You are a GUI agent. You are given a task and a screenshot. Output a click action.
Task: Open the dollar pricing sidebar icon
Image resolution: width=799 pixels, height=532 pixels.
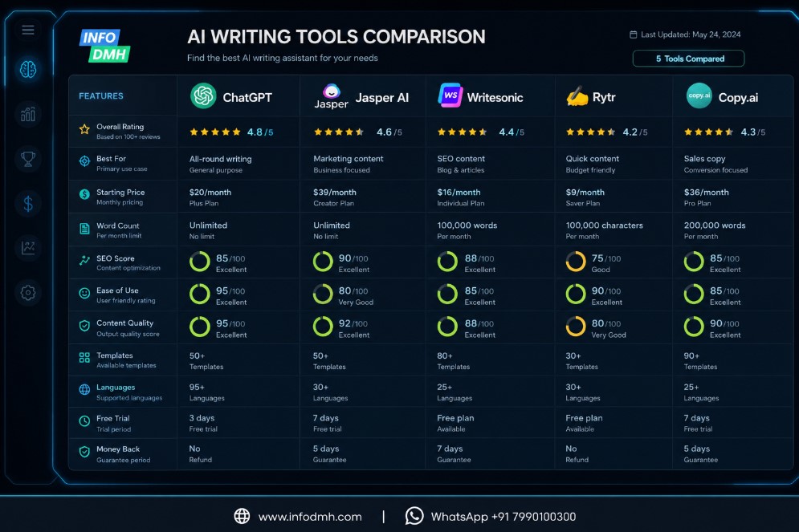(28, 204)
